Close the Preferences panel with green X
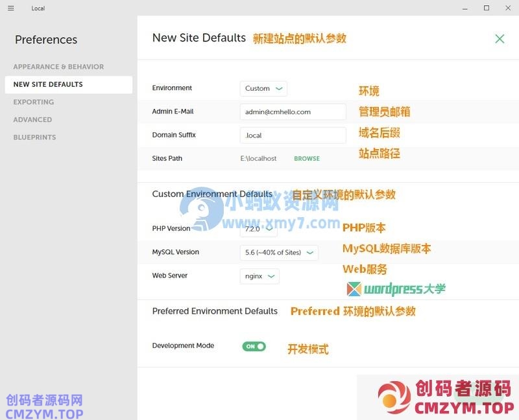The height and width of the screenshot is (420, 519). (499, 39)
